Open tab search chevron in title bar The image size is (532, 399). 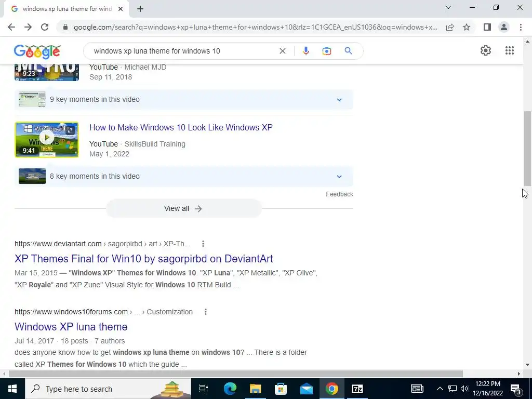pyautogui.click(x=448, y=7)
